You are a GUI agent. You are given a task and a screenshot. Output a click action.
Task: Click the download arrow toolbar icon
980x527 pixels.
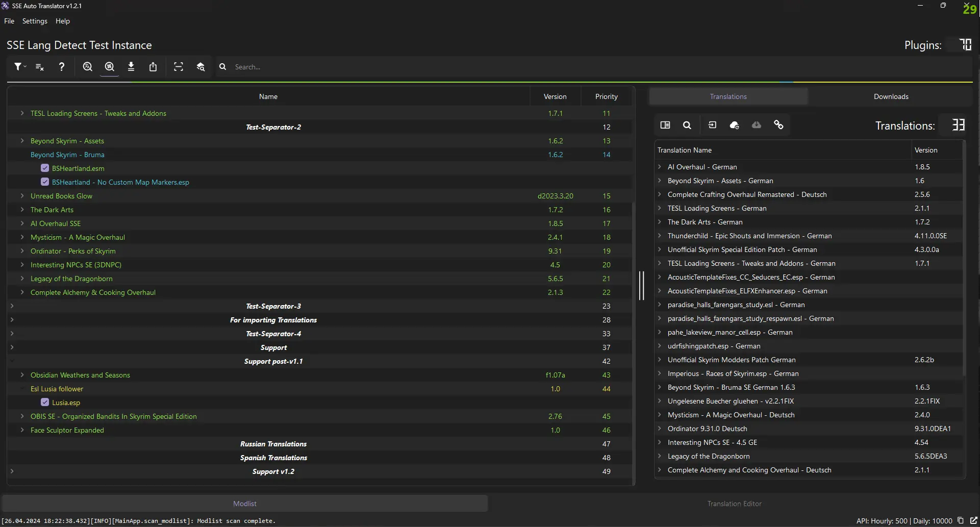point(131,67)
